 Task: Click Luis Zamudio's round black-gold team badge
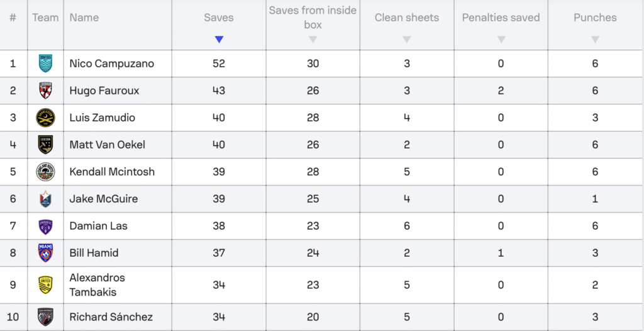point(45,118)
